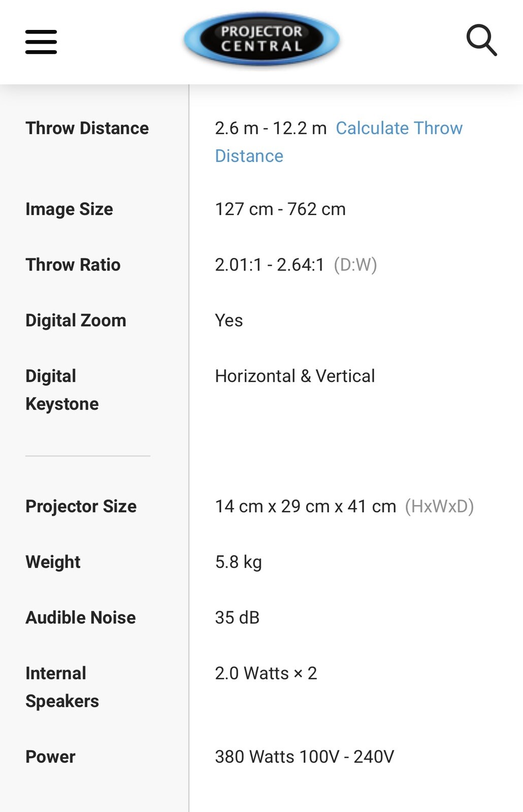Open the hamburger navigation menu

41,42
